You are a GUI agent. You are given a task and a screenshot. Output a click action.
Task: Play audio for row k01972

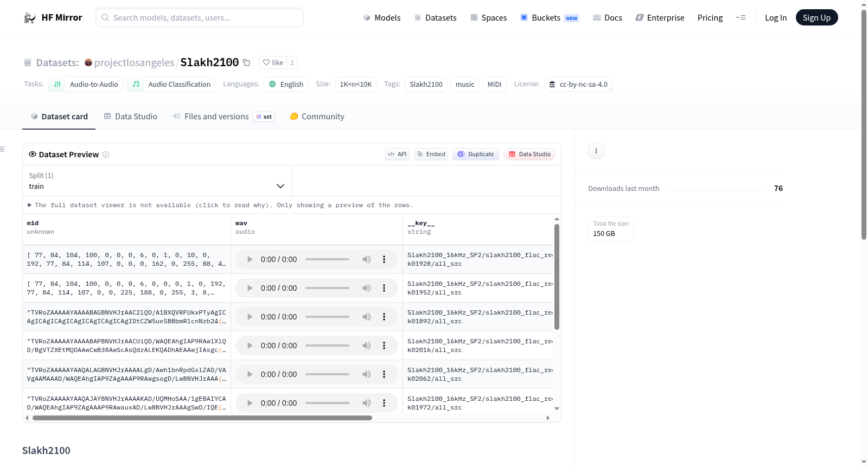250,403
